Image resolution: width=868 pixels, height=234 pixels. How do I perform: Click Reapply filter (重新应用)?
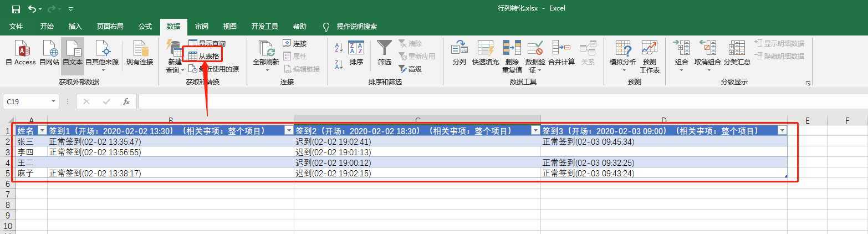(x=417, y=56)
